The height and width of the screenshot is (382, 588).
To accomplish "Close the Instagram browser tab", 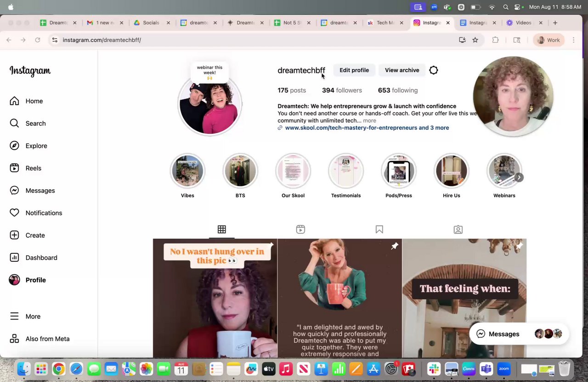I will [x=448, y=22].
